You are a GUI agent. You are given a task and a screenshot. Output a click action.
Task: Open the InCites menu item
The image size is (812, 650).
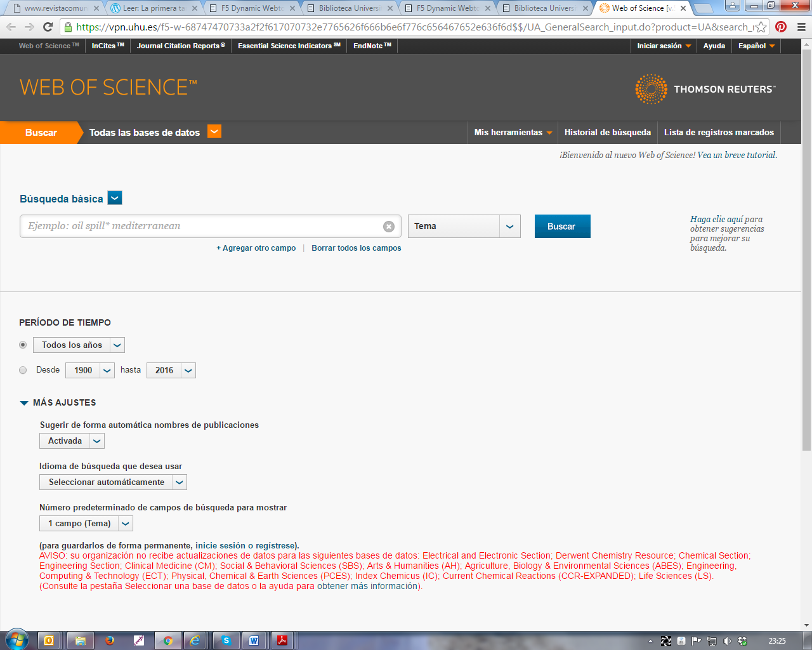tap(108, 46)
